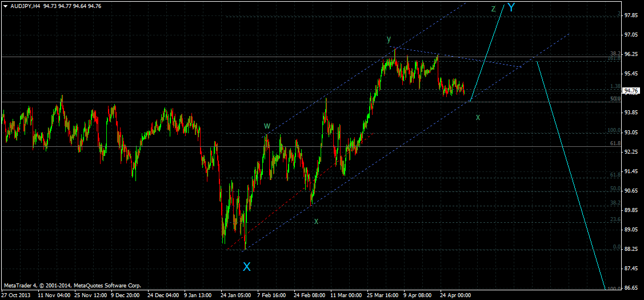Image resolution: width=644 pixels, height=300 pixels.
Task: Click the 24 Dec 04:00 time label
Action: 163,295
